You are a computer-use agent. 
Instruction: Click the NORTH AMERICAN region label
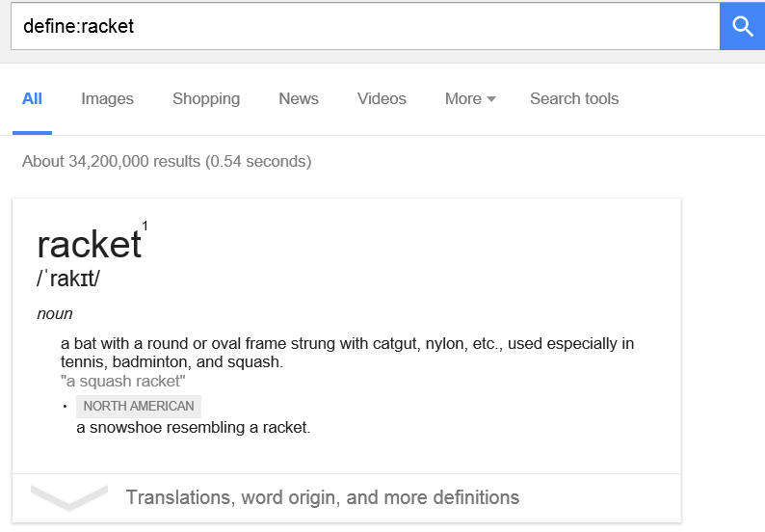[x=139, y=406]
